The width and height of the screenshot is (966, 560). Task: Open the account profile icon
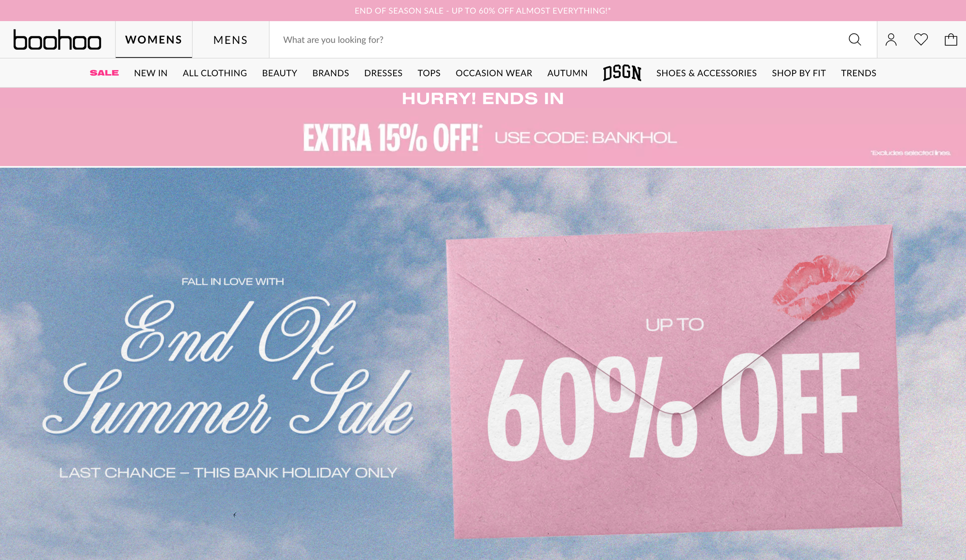[x=891, y=40]
